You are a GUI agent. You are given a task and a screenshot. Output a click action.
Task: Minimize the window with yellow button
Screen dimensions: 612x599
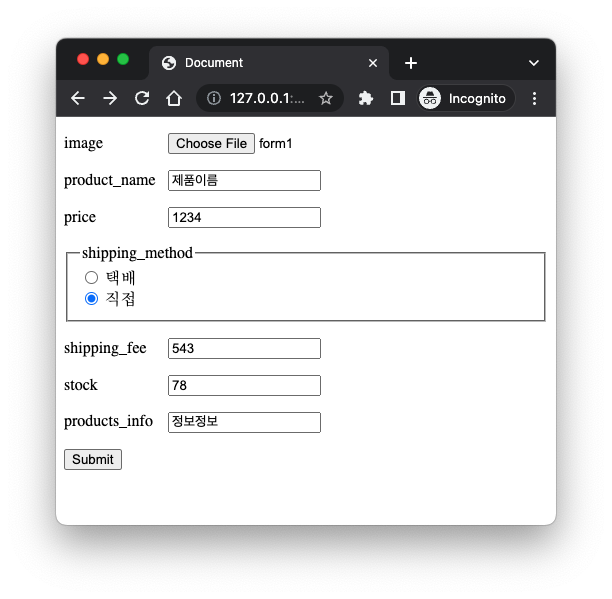(103, 59)
